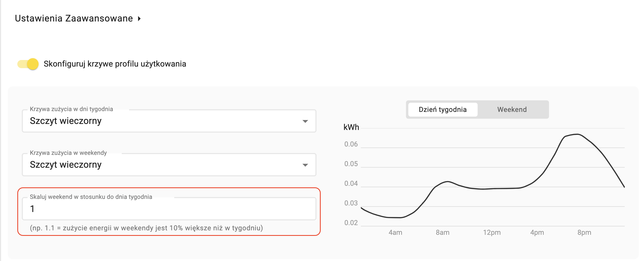Click Skonfiguruj krzywe profilu użytkowania label
The image size is (644, 261).
(115, 64)
